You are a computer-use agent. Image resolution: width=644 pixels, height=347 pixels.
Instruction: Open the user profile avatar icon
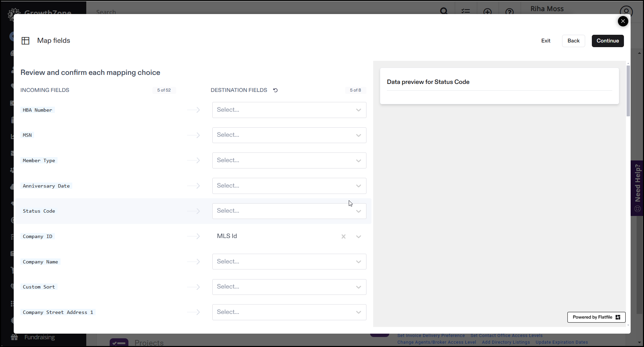[626, 11]
